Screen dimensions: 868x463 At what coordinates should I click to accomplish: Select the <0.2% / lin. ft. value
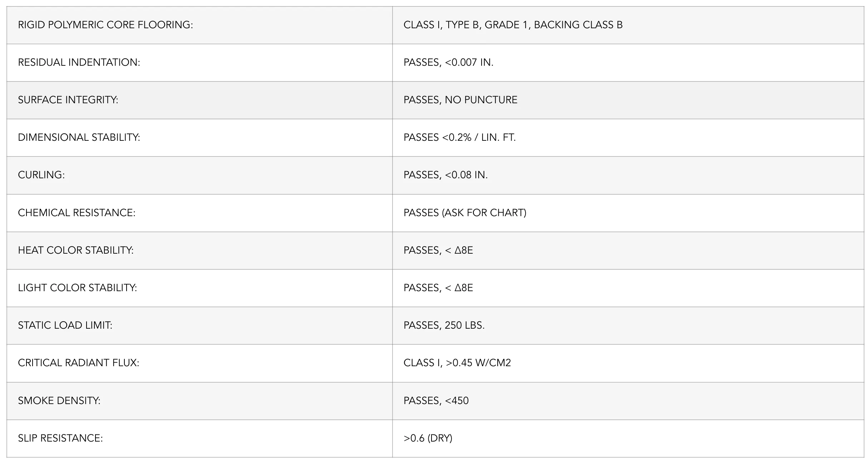[x=459, y=138]
